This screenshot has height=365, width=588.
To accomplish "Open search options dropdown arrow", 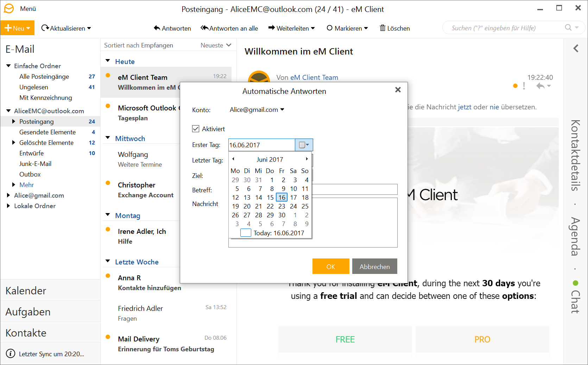I will (x=577, y=27).
